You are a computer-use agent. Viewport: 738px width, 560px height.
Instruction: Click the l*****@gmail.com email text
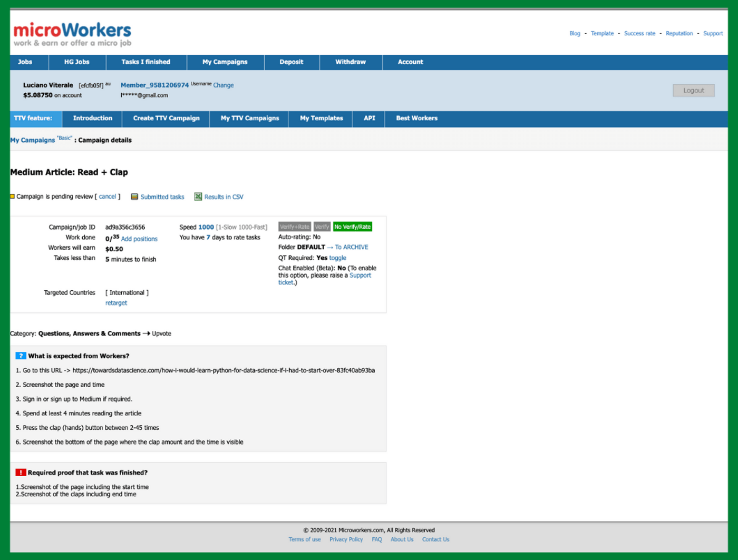pyautogui.click(x=144, y=95)
